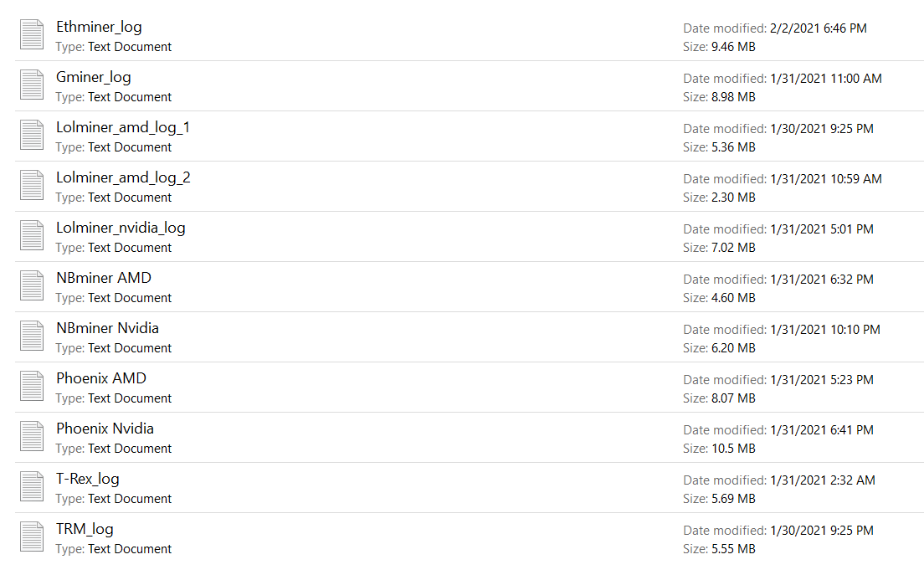924x575 pixels.
Task: Click the NBminer AMD file name
Action: pyautogui.click(x=104, y=278)
